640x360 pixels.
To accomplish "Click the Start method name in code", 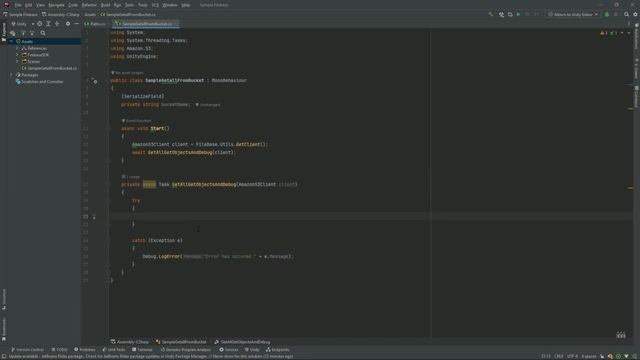I will [x=157, y=129].
